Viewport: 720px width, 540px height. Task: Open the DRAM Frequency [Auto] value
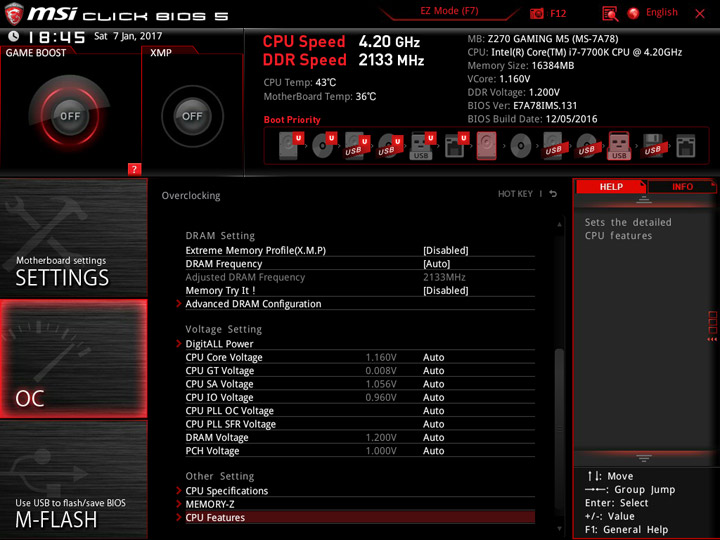[x=436, y=264]
